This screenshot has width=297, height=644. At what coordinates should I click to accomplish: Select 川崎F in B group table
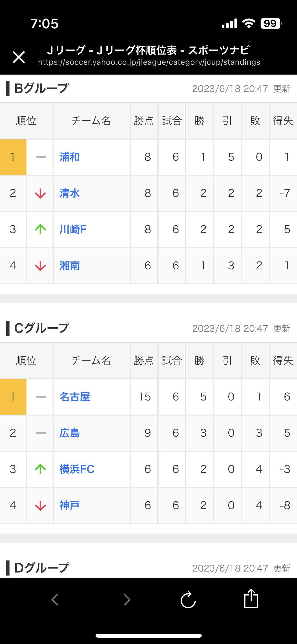pos(73,229)
